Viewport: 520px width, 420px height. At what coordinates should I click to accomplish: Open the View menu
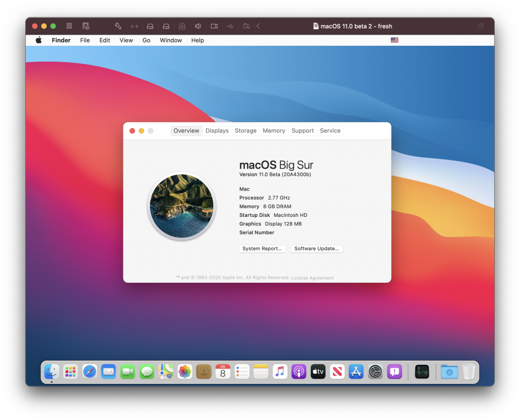coord(126,40)
